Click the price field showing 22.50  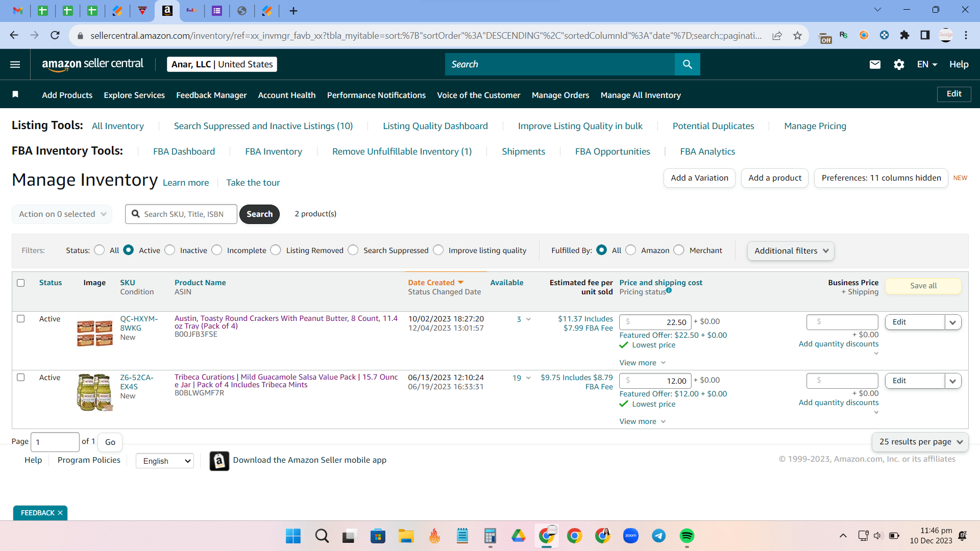655,322
